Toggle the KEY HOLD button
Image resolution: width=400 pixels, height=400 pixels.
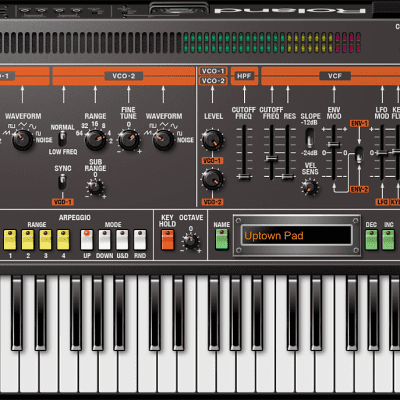click(x=167, y=240)
